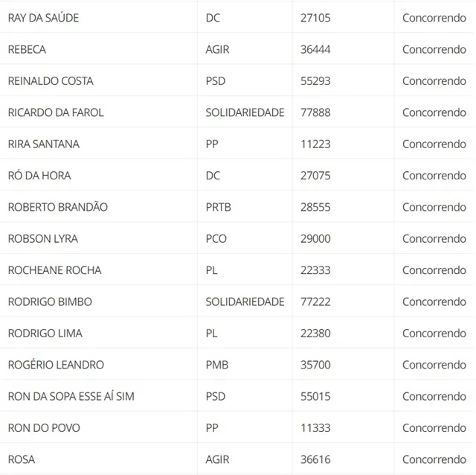476x475 pixels.
Task: Select RON DA SOPA ESSE AÍ SIM
Action: [x=71, y=397]
